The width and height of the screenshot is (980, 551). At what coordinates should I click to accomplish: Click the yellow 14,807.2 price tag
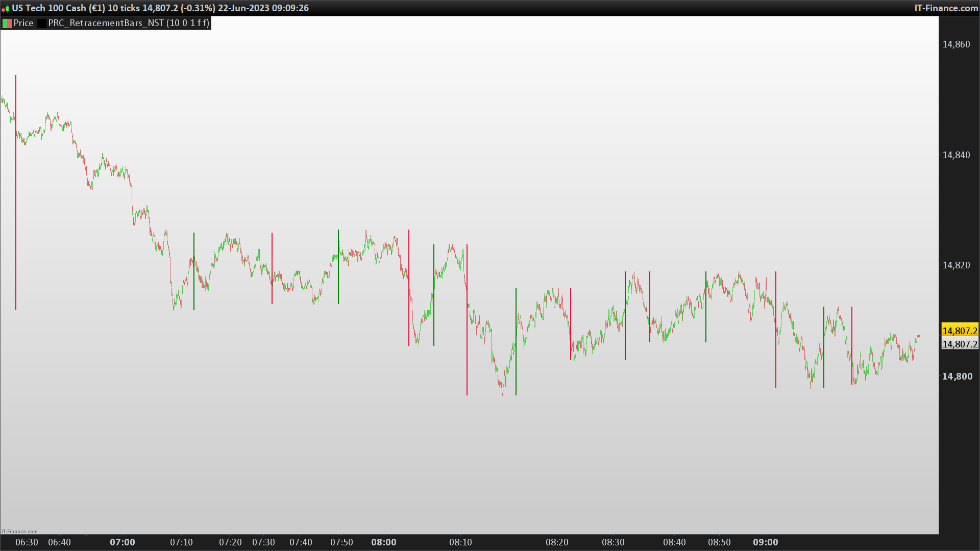pos(960,331)
